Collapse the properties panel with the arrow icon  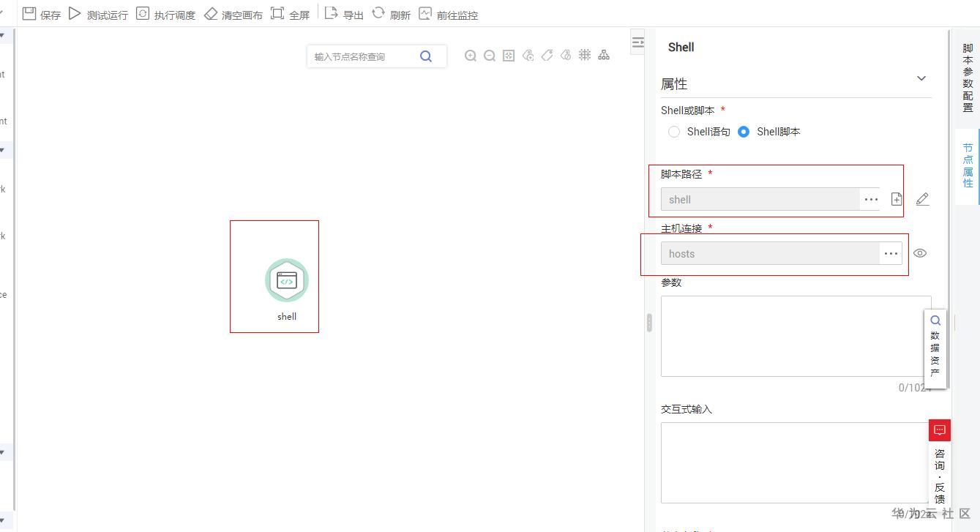(x=637, y=42)
